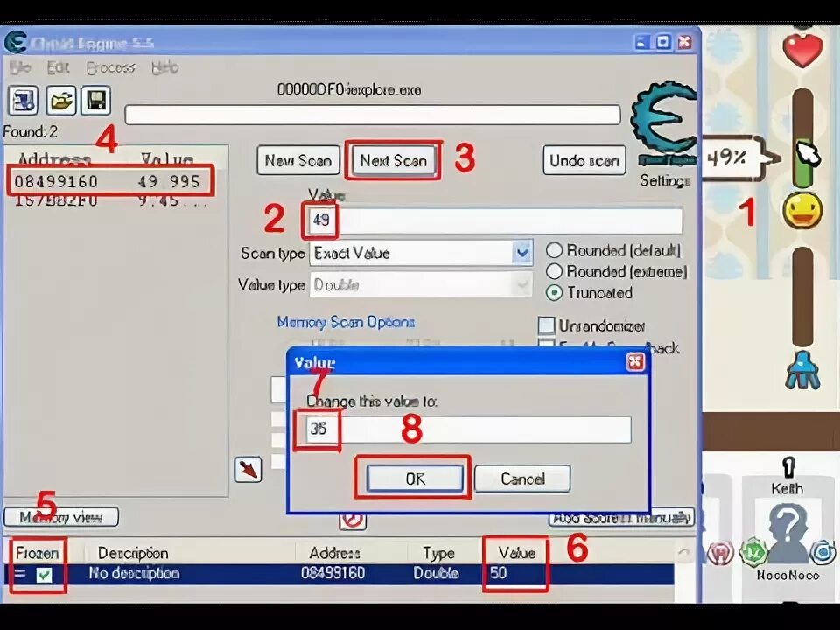Click the scan Value input field
This screenshot has width=840, height=630.
click(495, 220)
